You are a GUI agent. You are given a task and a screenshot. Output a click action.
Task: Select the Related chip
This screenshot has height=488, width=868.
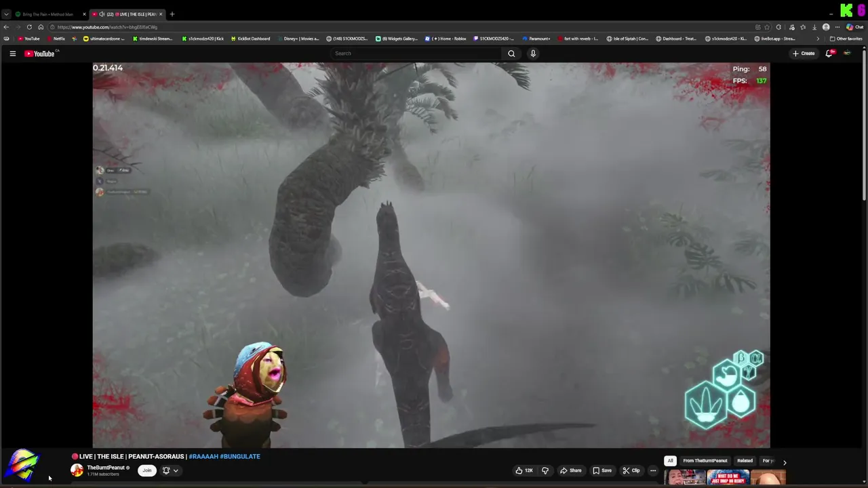click(x=745, y=461)
